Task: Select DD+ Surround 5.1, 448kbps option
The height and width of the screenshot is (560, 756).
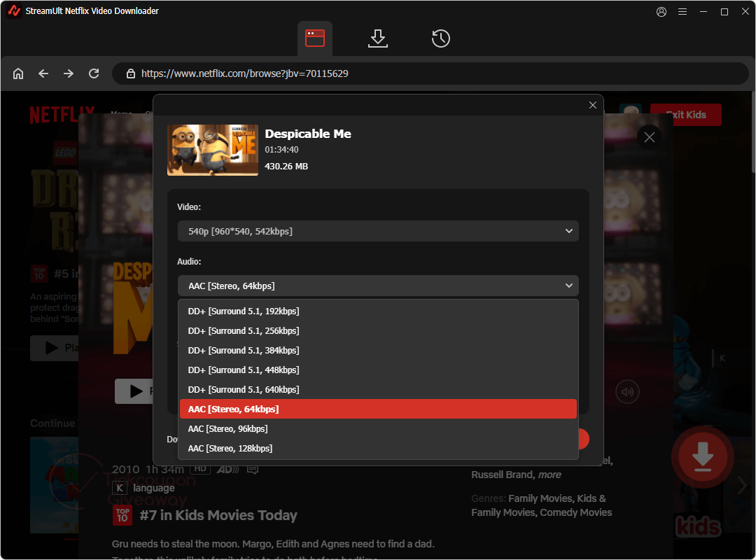Action: (x=378, y=370)
